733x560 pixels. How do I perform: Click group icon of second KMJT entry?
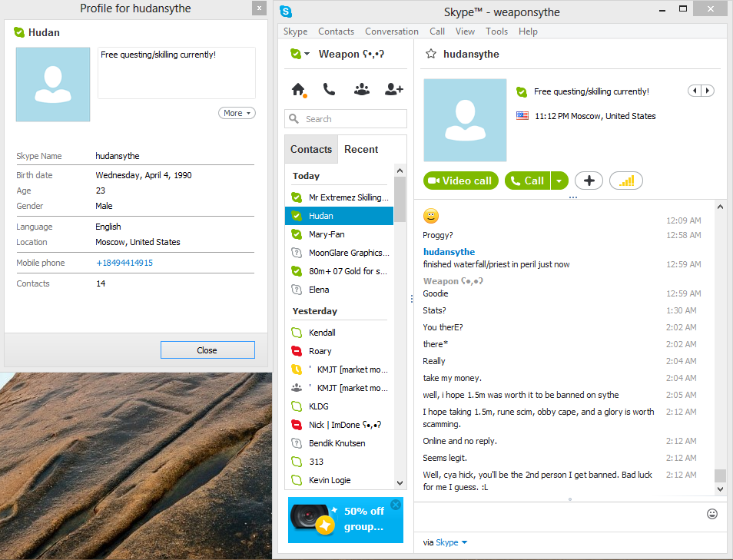pos(297,387)
